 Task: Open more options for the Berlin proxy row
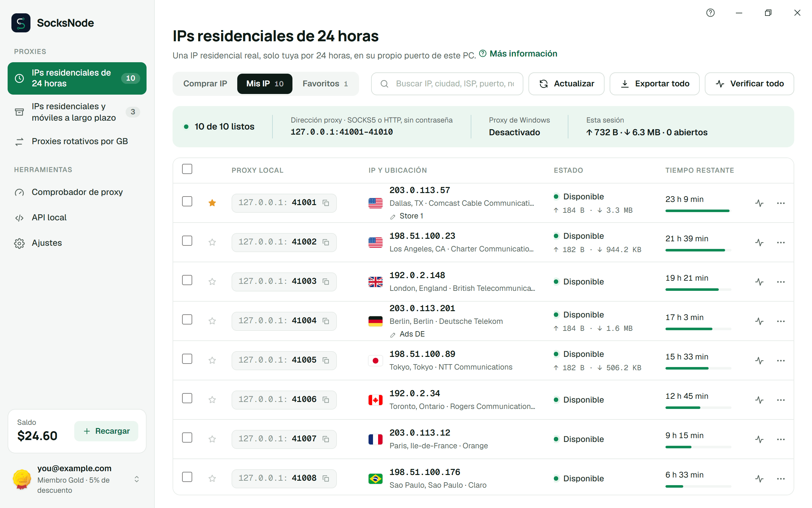pos(781,321)
